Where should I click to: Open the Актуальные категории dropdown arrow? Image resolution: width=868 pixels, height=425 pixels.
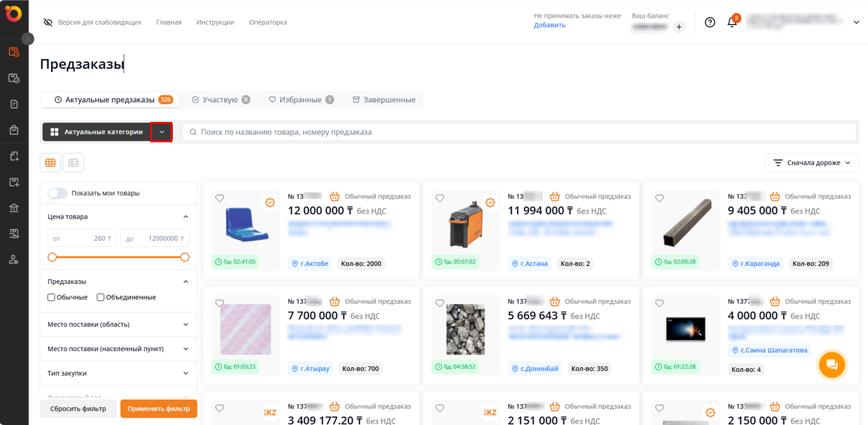tap(161, 132)
